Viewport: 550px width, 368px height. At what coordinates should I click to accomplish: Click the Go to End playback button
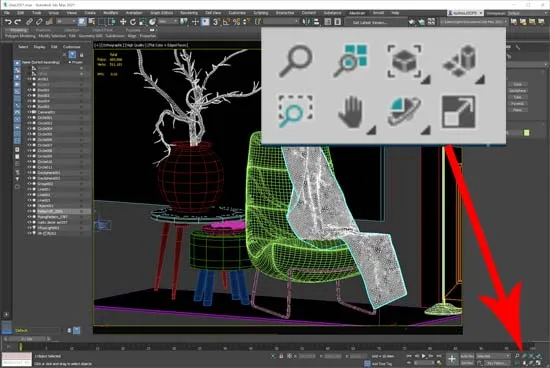pyautogui.click(x=439, y=356)
